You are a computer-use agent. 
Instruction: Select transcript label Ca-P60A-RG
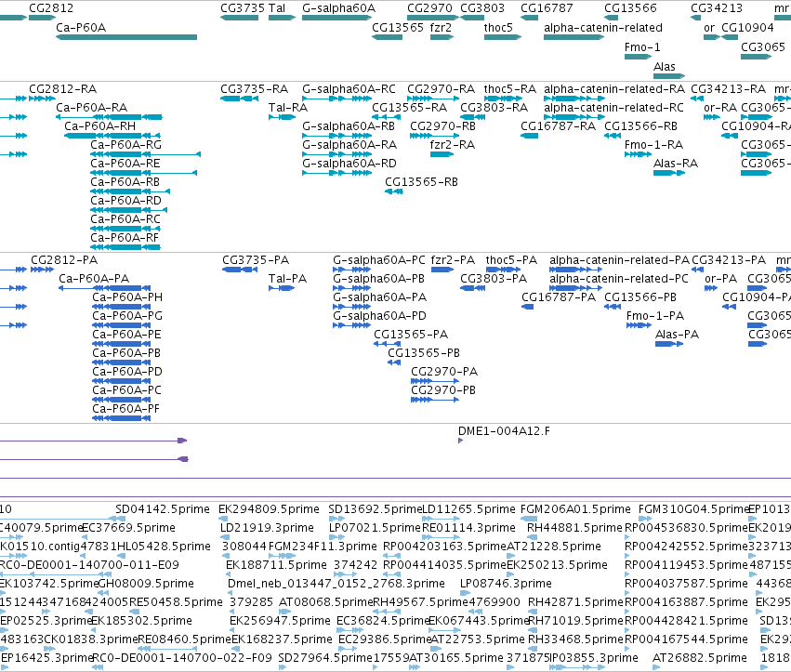(x=126, y=145)
